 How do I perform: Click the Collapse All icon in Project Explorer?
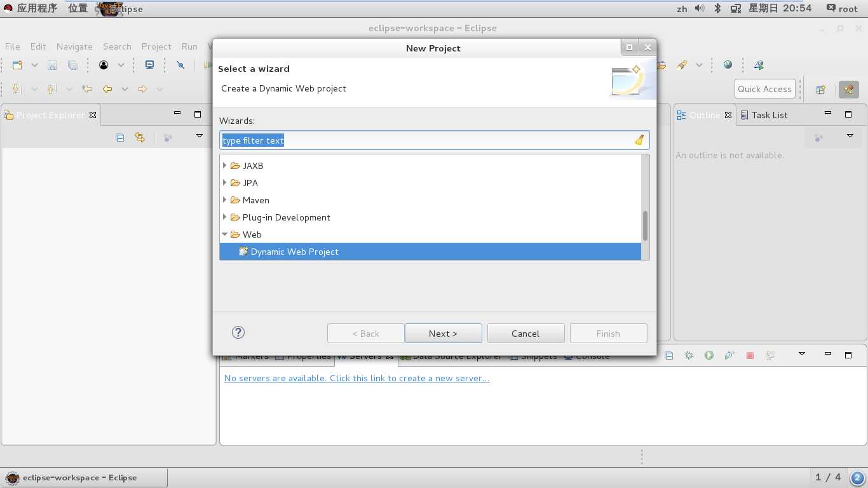pos(120,137)
